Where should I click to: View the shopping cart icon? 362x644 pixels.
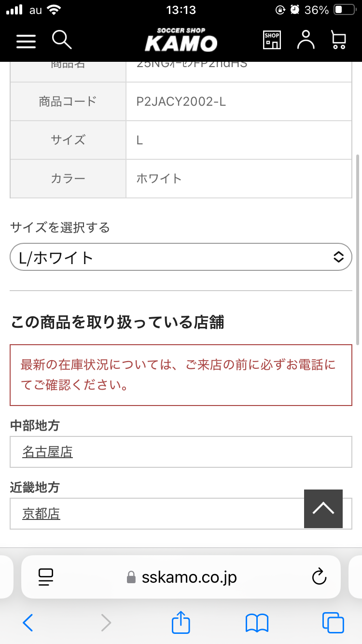339,40
